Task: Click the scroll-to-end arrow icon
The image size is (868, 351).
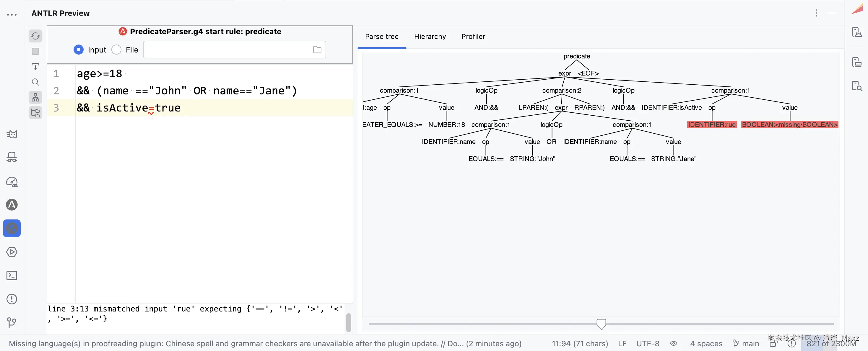Action: pyautogui.click(x=35, y=67)
